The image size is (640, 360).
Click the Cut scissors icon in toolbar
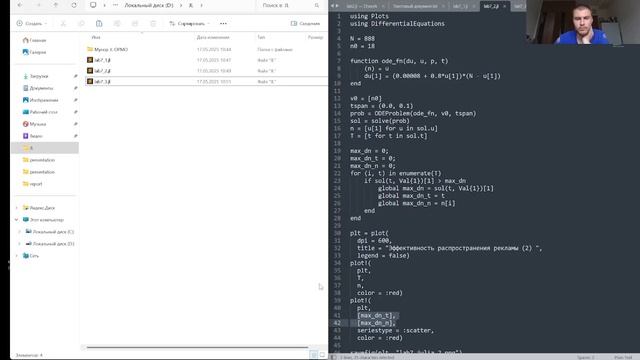[63, 24]
